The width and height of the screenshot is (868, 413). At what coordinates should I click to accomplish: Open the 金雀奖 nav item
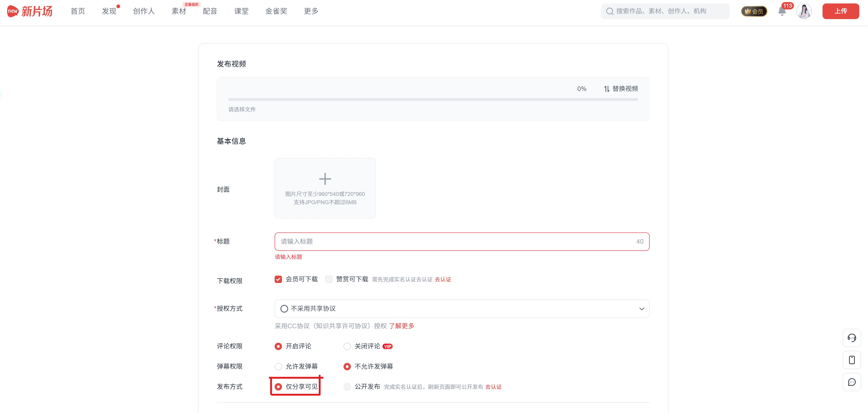(276, 11)
